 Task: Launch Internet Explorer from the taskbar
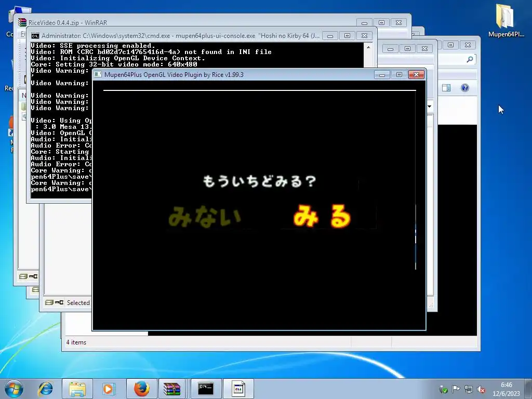(46, 389)
